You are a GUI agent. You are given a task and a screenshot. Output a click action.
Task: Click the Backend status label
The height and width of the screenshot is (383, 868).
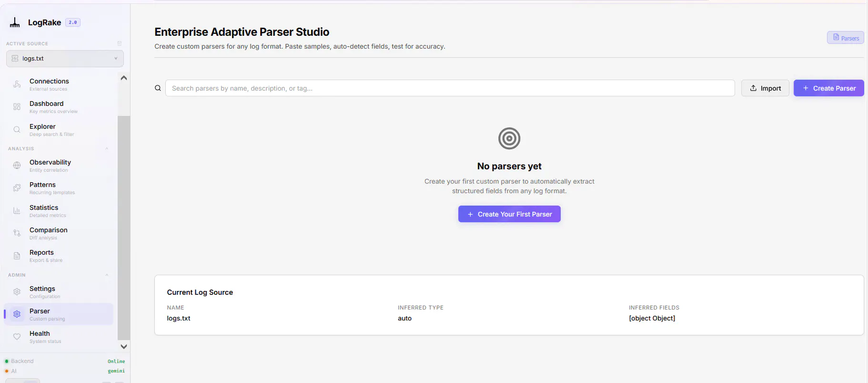22,362
